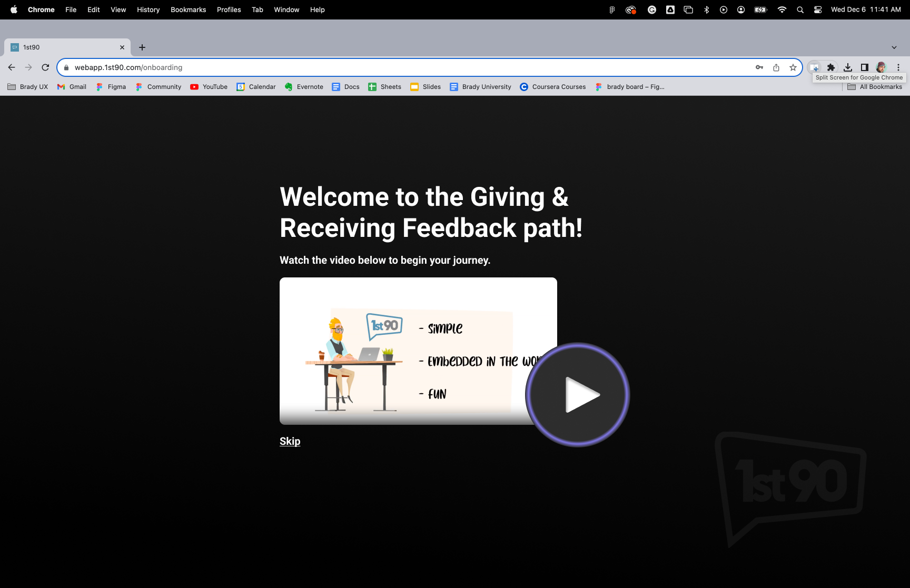Open Chrome three-dot menu
This screenshot has height=588, width=910.
coord(898,67)
